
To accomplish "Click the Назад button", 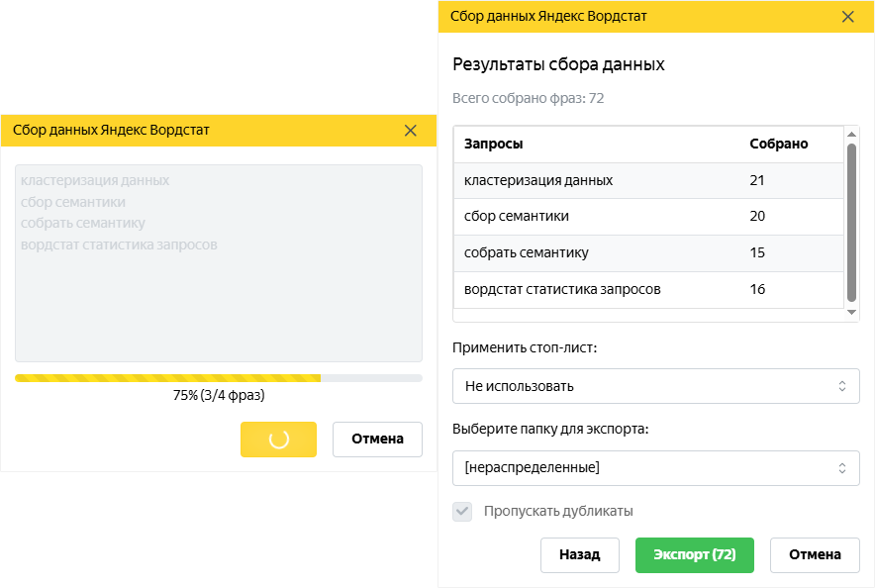I will coord(580,555).
